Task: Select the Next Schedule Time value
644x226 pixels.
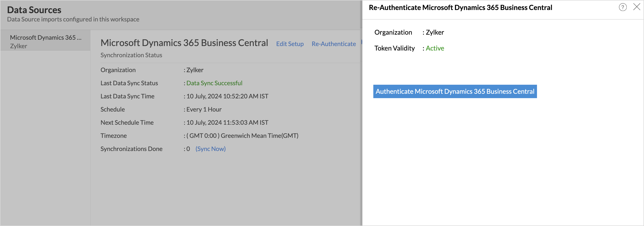Action: 227,122
